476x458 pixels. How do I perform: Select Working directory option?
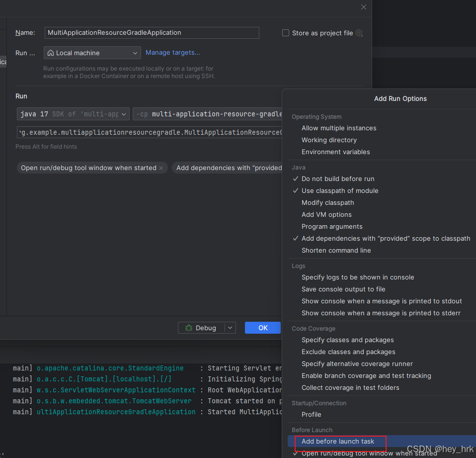[329, 140]
